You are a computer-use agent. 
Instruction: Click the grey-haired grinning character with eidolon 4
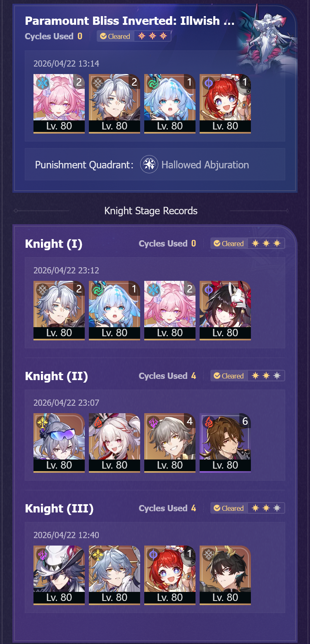tap(170, 443)
